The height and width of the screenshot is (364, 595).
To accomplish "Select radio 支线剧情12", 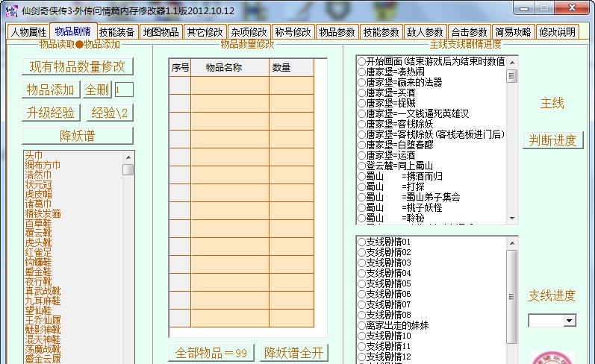I will 361,357.
